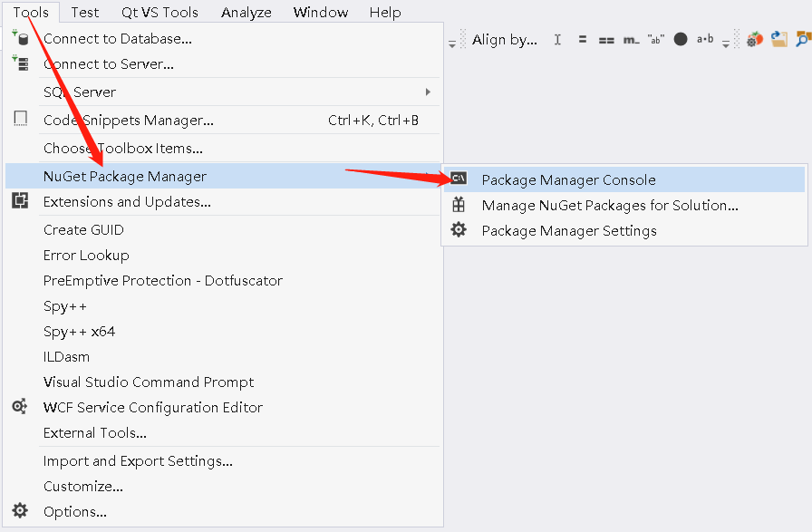Select Choose Toolbox Items...
812x532 pixels.
(223, 148)
